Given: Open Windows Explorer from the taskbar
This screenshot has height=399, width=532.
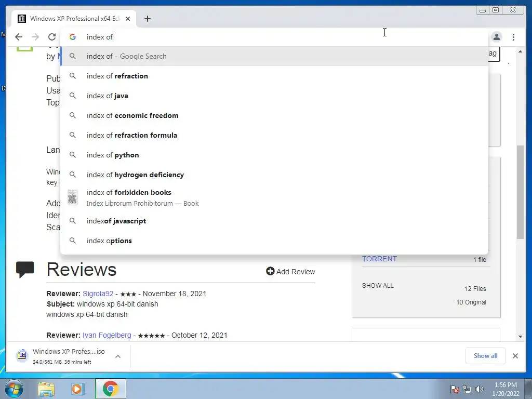Looking at the screenshot, I should click(x=46, y=389).
